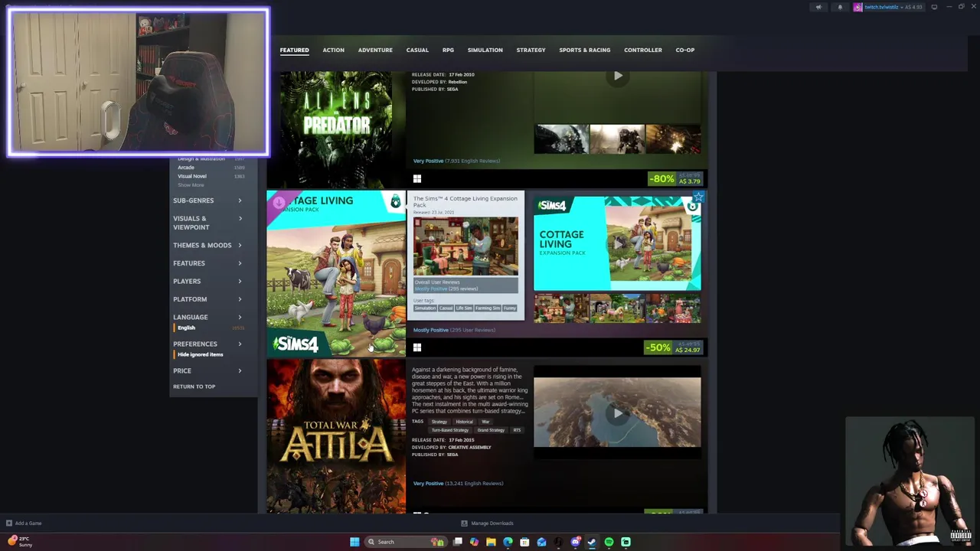
Task: Switch to the Casual tab
Action: (417, 50)
